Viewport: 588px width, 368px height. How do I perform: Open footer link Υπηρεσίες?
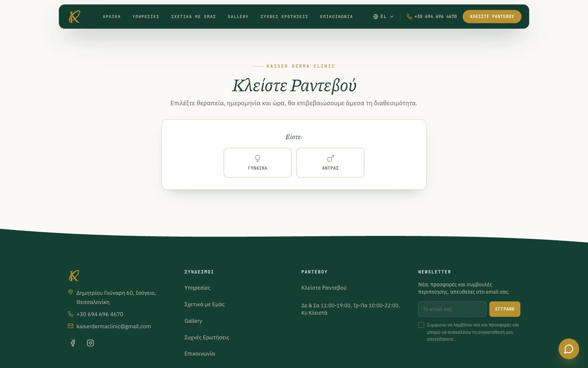point(197,288)
